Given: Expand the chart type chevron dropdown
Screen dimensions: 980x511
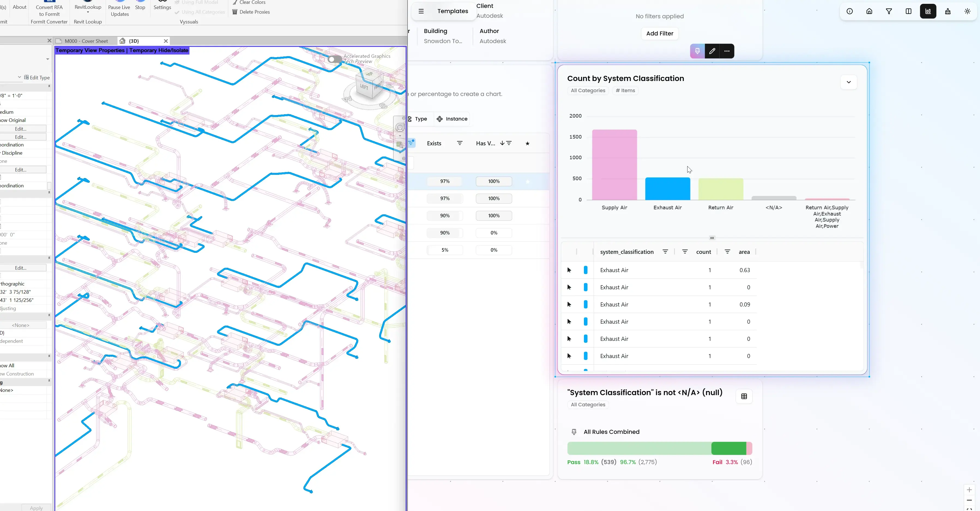Looking at the screenshot, I should pos(848,82).
